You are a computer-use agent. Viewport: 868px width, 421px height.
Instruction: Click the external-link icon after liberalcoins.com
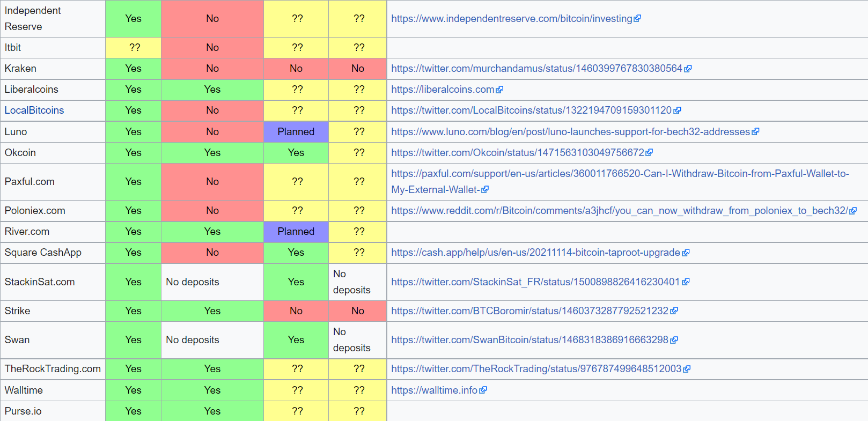tap(499, 90)
